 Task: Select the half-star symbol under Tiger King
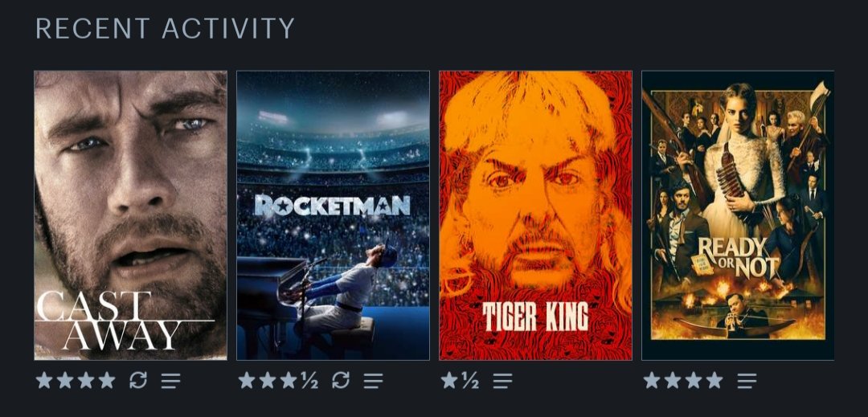(470, 381)
